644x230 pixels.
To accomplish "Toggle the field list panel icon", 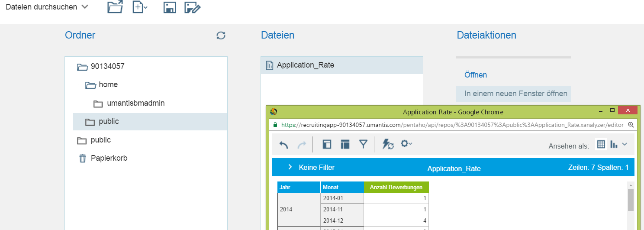I will (327, 145).
